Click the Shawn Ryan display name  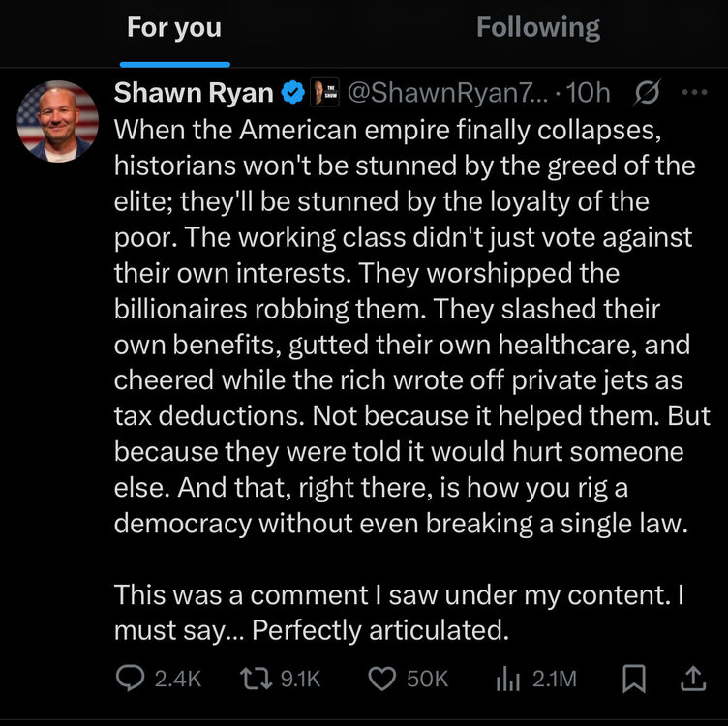click(194, 93)
